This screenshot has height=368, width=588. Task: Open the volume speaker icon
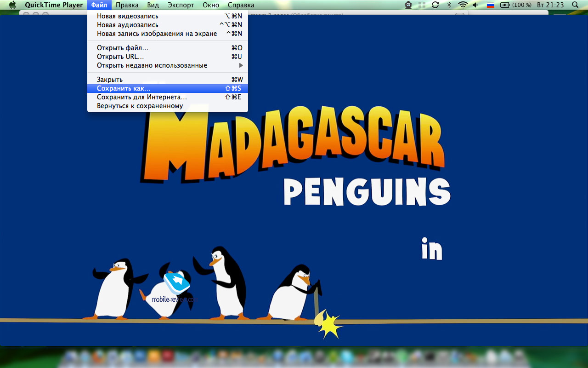(x=475, y=5)
